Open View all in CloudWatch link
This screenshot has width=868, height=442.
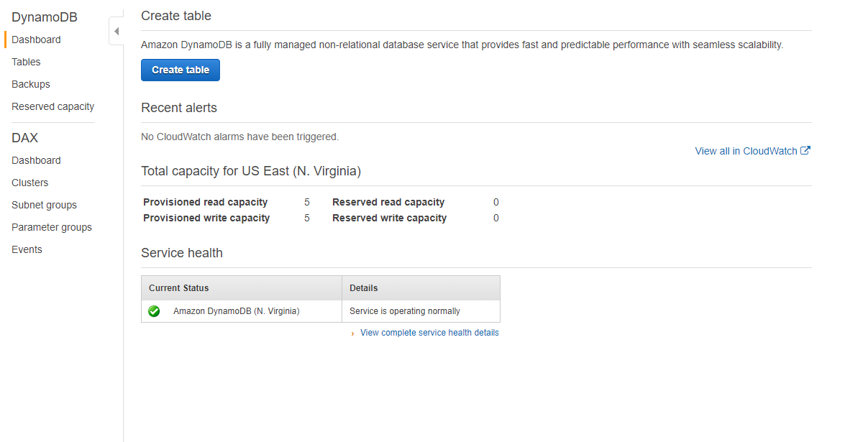[x=746, y=151]
